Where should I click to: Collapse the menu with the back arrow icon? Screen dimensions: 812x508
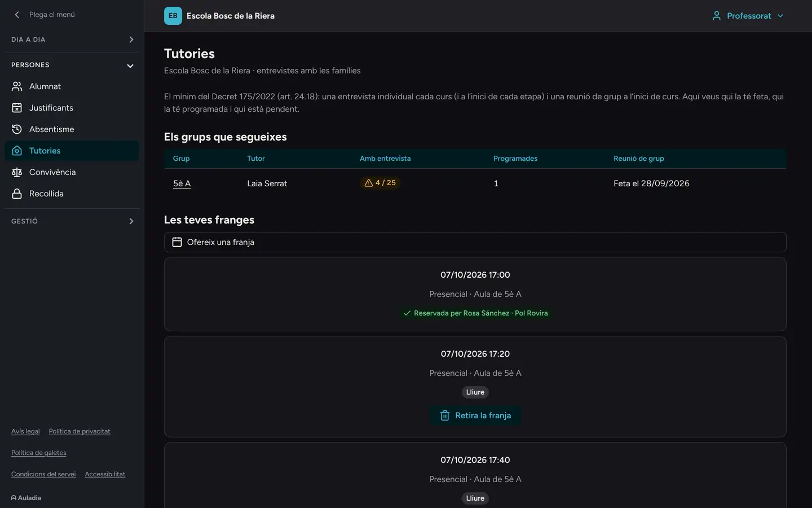point(17,15)
